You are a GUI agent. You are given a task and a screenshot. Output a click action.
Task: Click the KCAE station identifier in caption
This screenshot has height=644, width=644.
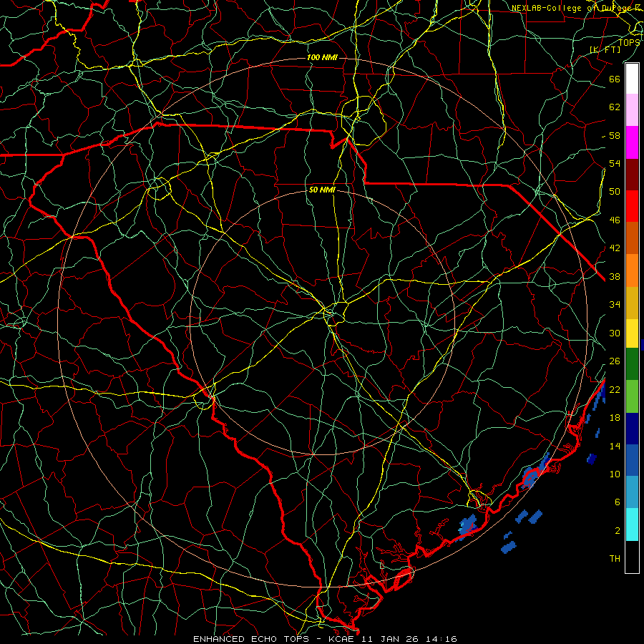click(341, 639)
